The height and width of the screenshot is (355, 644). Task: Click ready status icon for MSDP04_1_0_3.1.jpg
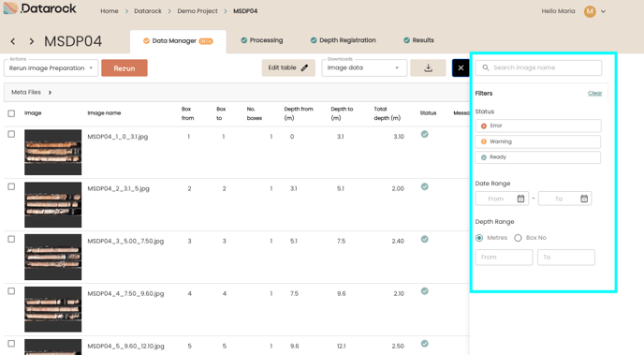425,134
